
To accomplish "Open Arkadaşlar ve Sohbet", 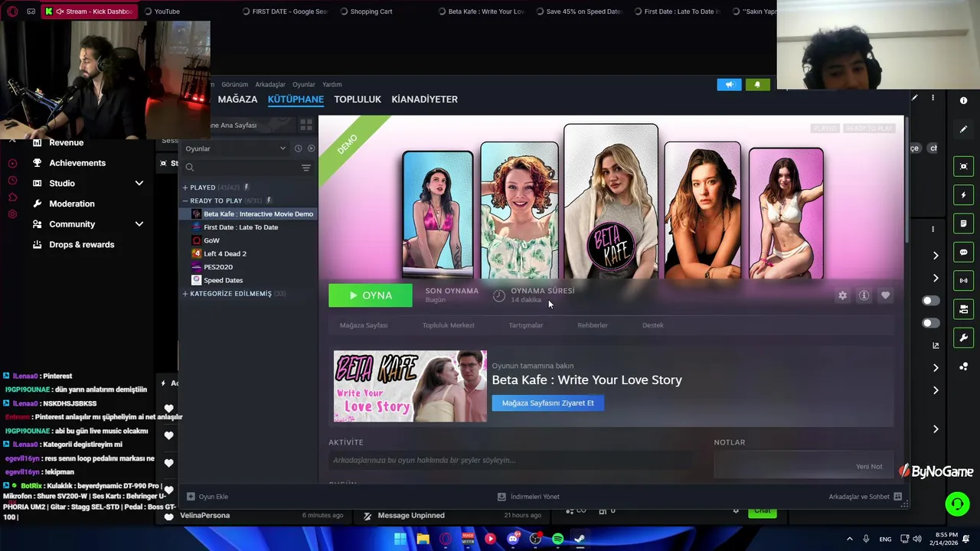I will click(864, 497).
